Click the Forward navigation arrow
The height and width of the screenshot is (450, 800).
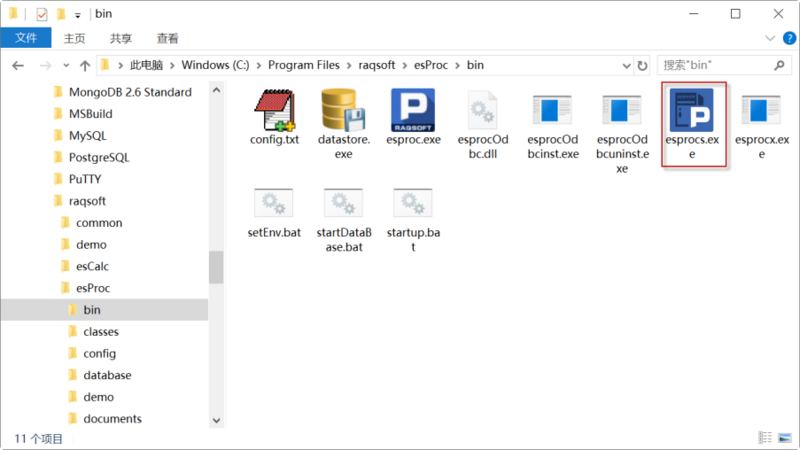coord(45,65)
